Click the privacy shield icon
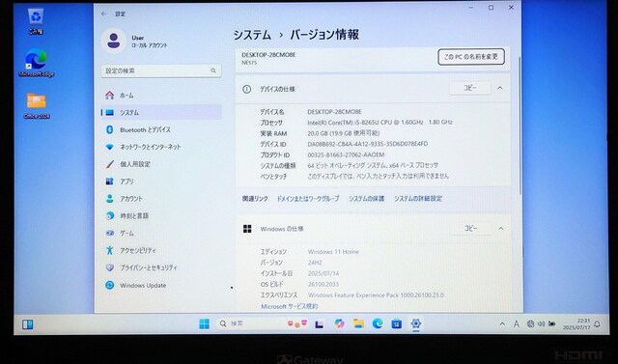Screen dimensions: 618x364 [x=110, y=267]
